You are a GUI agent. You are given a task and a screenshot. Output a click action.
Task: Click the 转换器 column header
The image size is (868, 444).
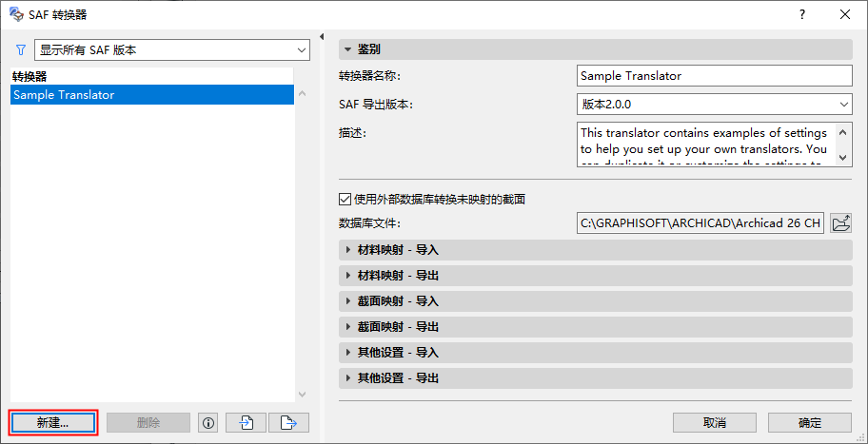pos(152,76)
